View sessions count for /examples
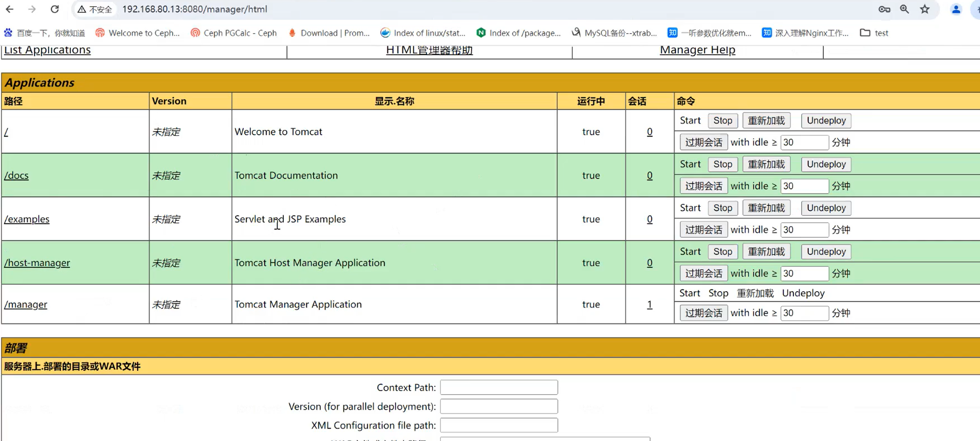 click(x=649, y=219)
